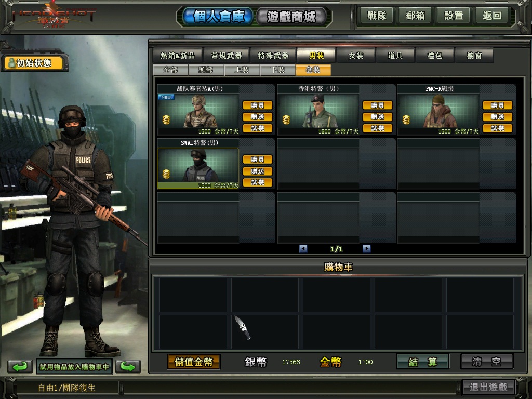Go to previous page arrow in shop list
Image resolution: width=532 pixels, height=399 pixels.
pos(303,249)
